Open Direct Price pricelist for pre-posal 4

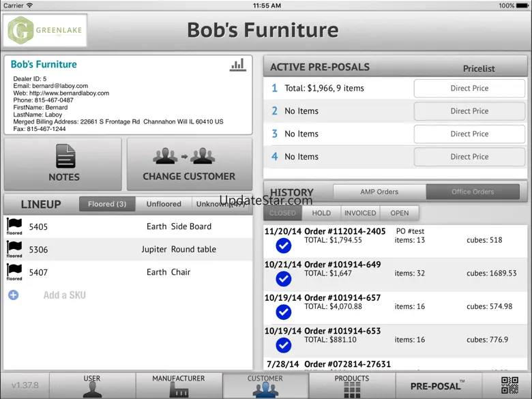[x=469, y=157]
